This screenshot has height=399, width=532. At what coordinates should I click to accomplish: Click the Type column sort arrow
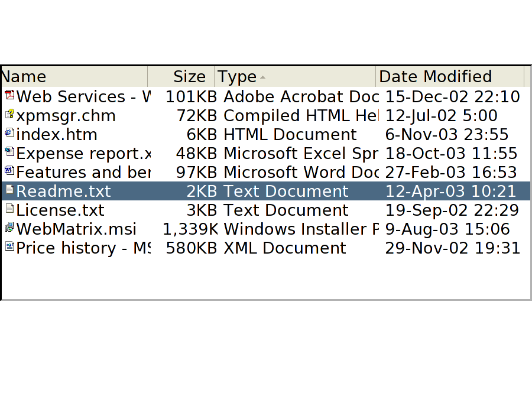(262, 77)
